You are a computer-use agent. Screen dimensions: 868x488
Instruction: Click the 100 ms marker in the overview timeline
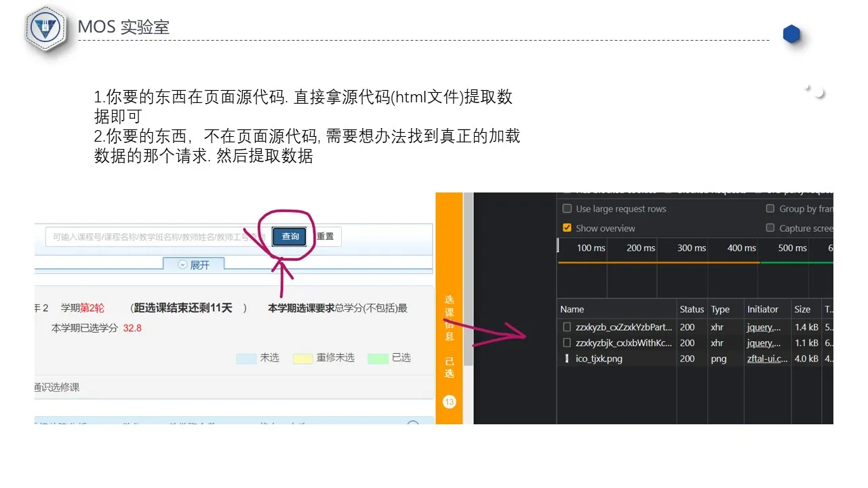pyautogui.click(x=591, y=248)
